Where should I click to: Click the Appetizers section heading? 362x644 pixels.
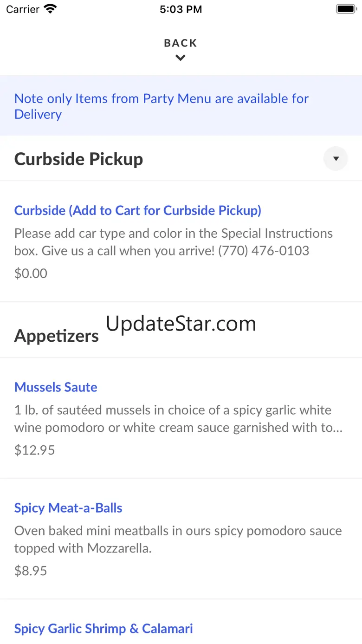coord(57,336)
